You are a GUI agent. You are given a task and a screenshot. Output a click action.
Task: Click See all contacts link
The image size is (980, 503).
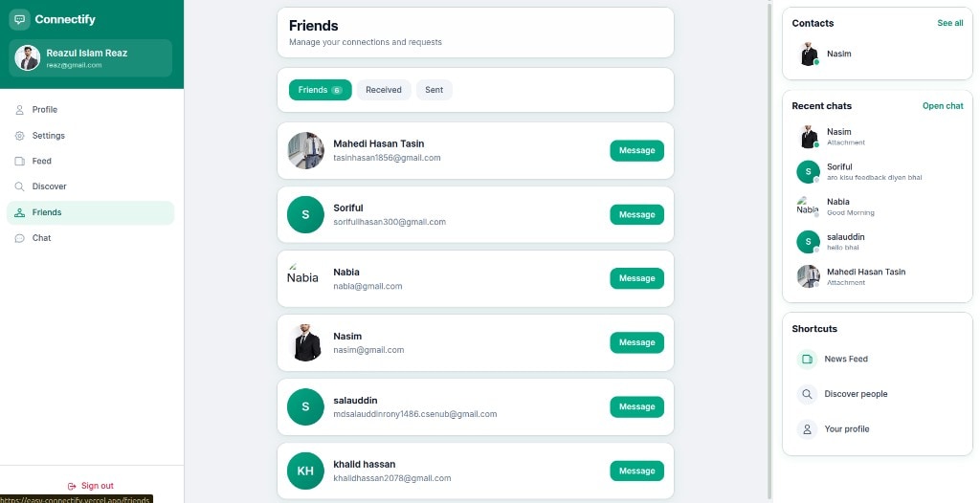tap(950, 23)
